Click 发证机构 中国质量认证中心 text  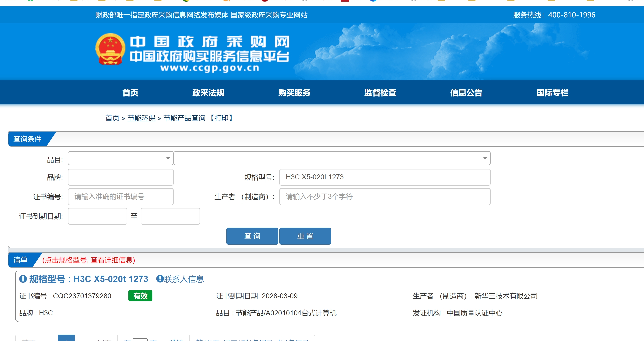[457, 313]
